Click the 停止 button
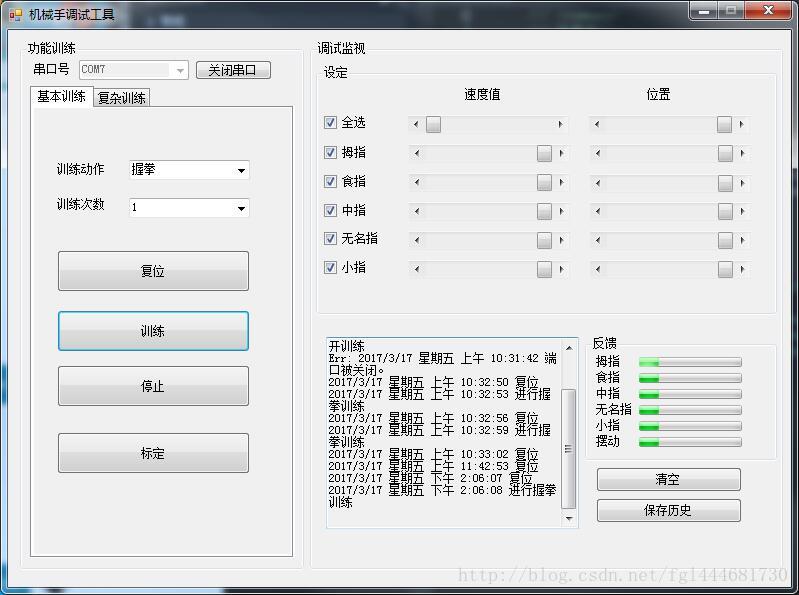Viewport: 799px width, 595px height. pos(153,386)
